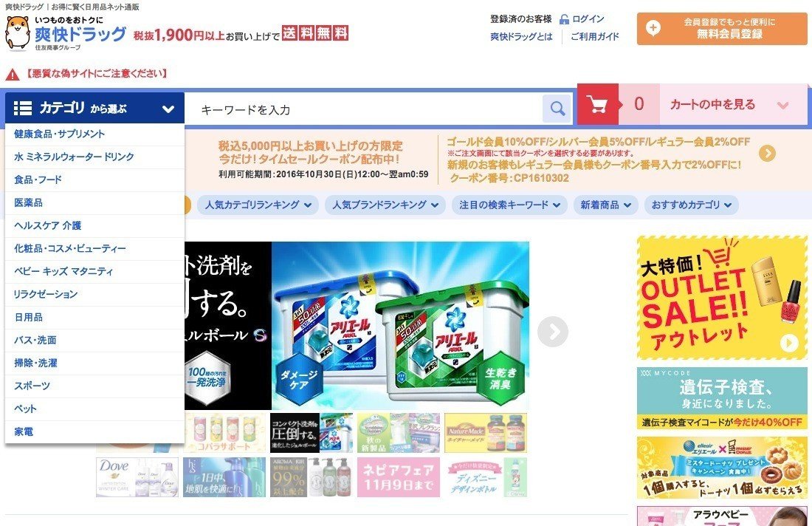Click the magnifying glass search icon
Image resolution: width=812 pixels, height=526 pixels.
pyautogui.click(x=557, y=109)
